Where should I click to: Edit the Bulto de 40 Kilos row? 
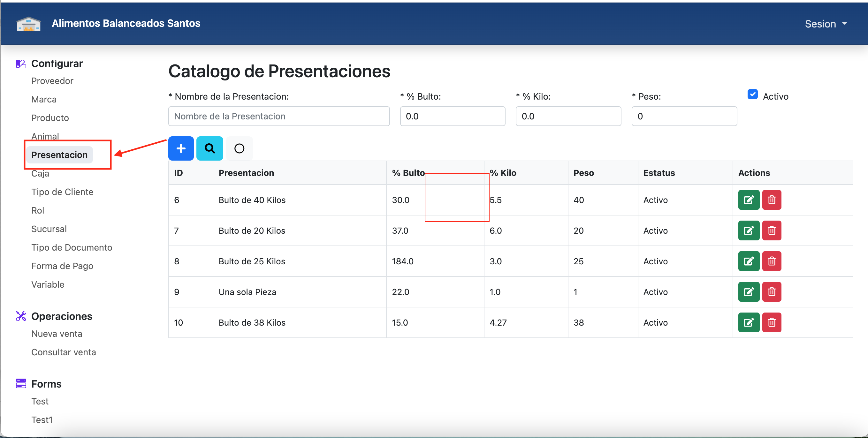[749, 200]
